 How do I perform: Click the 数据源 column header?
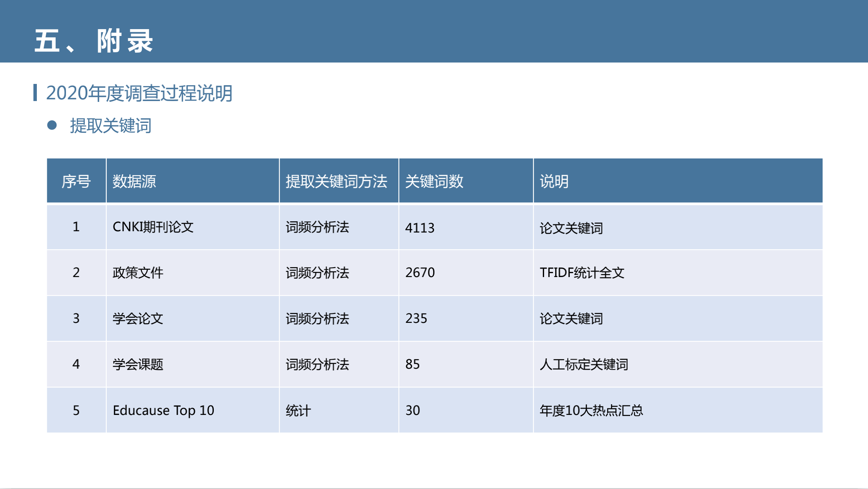(134, 182)
